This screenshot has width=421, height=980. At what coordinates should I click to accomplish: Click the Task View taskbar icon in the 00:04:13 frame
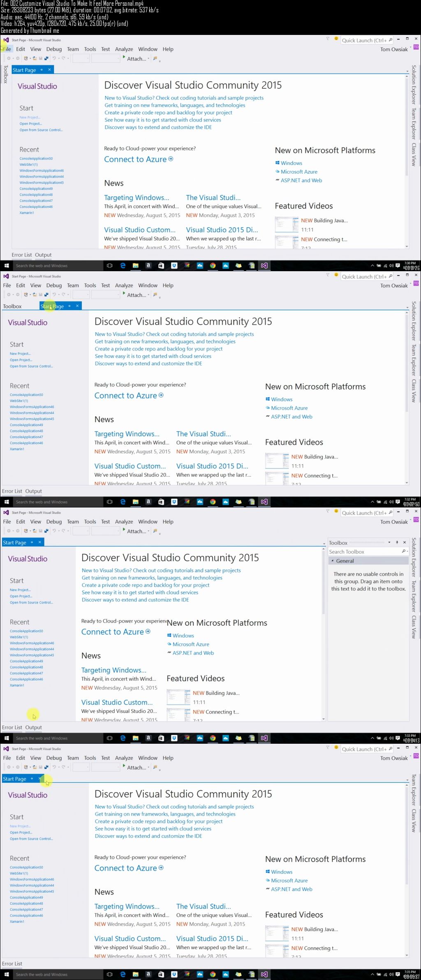point(109,738)
